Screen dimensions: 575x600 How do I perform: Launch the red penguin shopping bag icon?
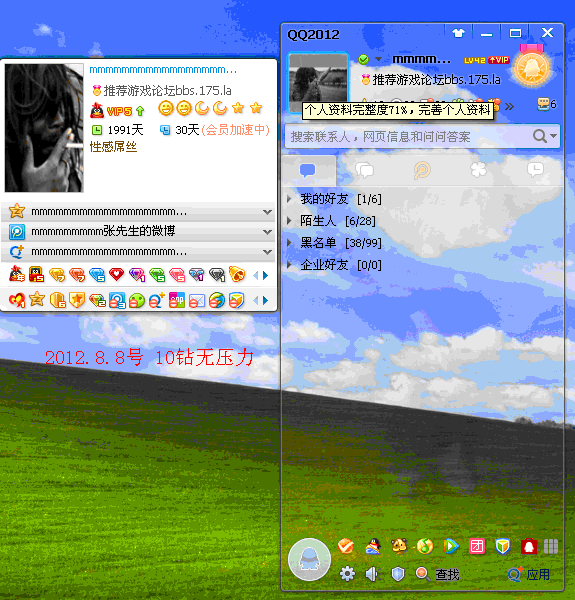(x=529, y=546)
